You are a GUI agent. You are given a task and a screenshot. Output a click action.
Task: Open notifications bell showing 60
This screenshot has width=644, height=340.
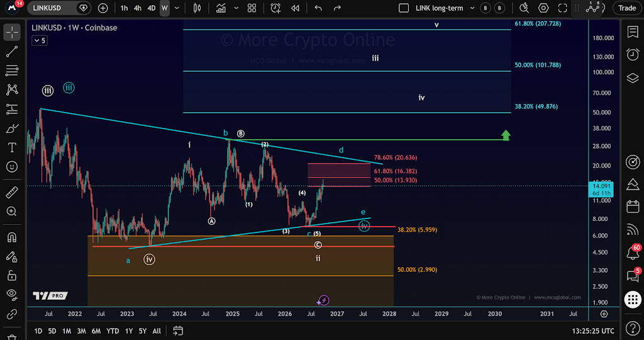[633, 252]
